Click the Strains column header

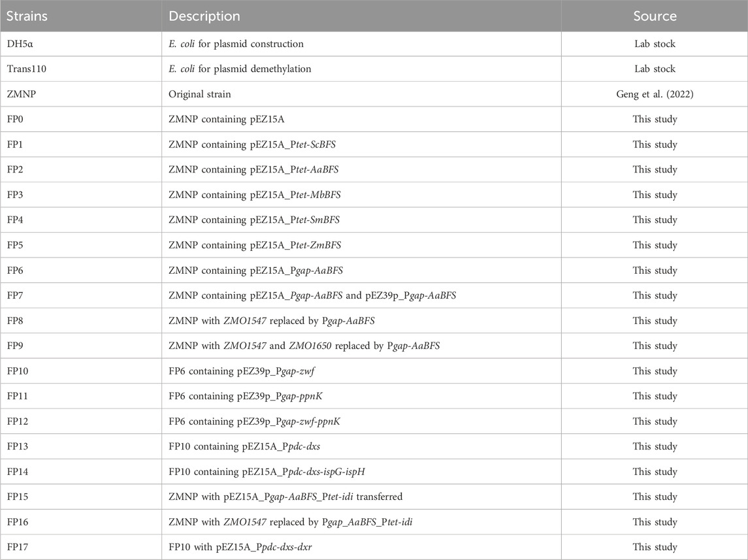point(80,16)
